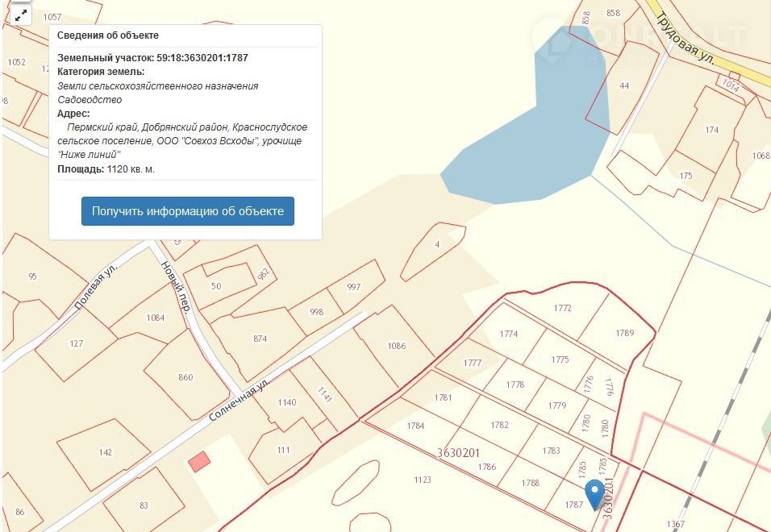Select the small parcel numbered 4
Image resolution: width=771 pixels, height=532 pixels.
point(436,244)
